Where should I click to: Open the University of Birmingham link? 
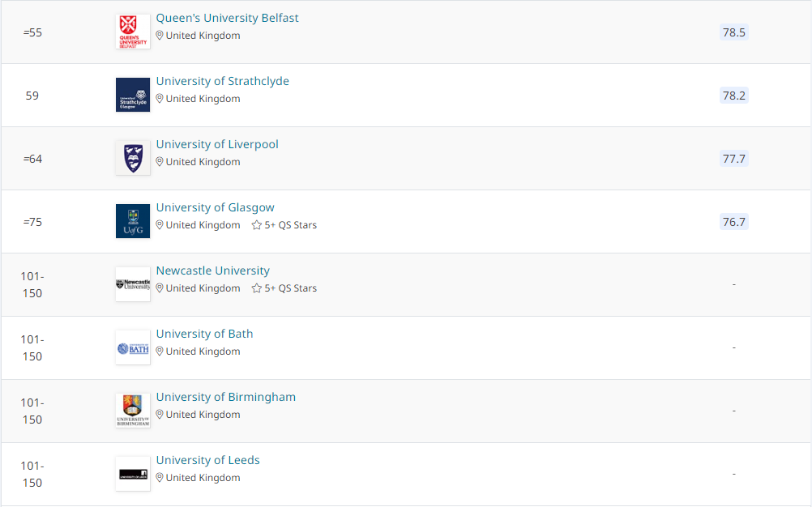225,397
